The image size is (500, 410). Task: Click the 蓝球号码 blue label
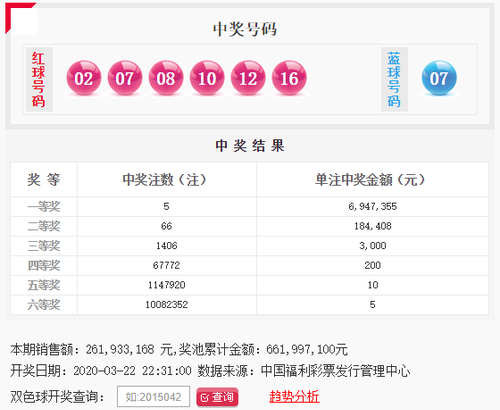click(x=394, y=79)
